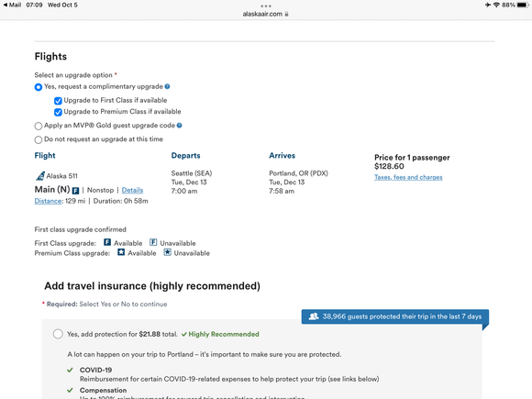Select Yes, request a complimentary upgrade

pyautogui.click(x=39, y=87)
